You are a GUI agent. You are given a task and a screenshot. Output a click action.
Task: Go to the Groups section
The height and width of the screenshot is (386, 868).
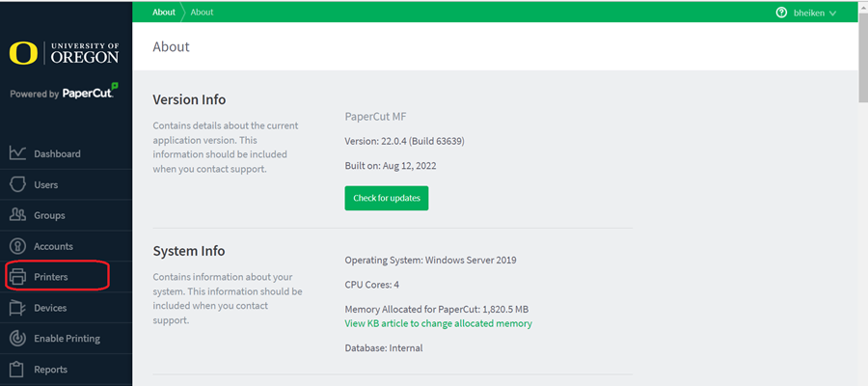[x=66, y=215]
